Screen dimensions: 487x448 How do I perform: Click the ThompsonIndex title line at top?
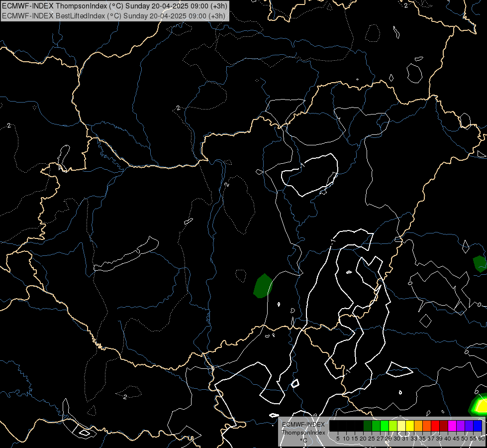tap(114, 5)
